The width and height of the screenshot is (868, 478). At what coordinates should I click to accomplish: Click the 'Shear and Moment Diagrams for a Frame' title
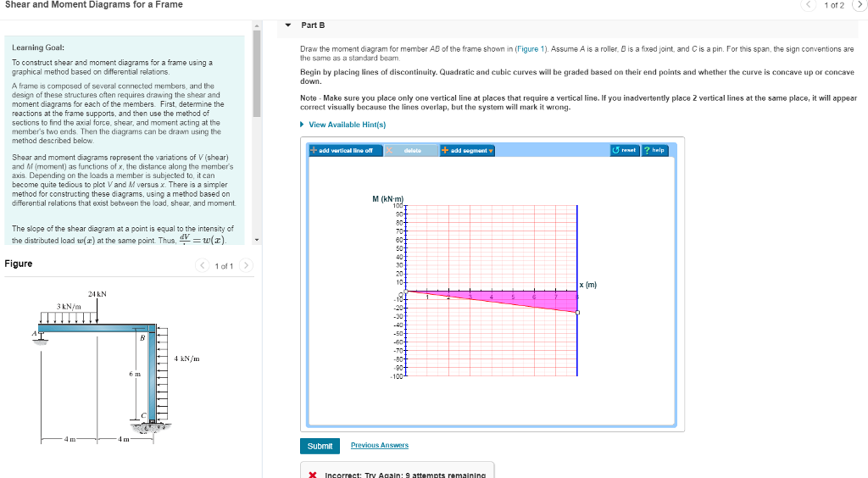[x=93, y=4]
